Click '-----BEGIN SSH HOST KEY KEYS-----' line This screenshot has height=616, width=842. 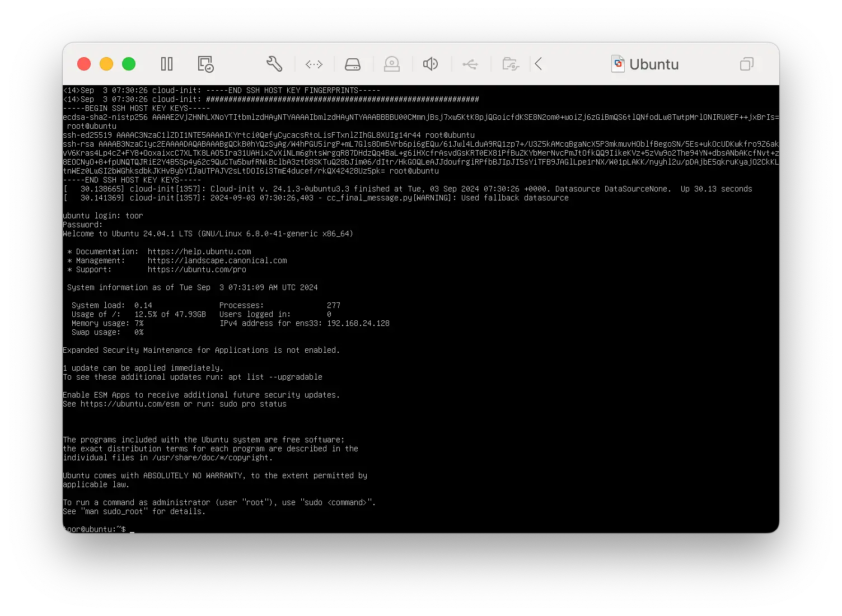[137, 108]
